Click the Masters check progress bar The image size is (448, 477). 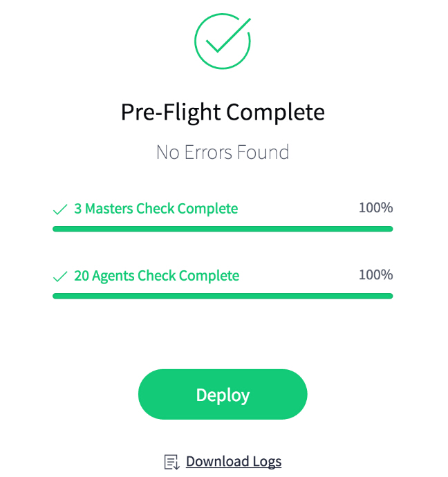point(223,229)
